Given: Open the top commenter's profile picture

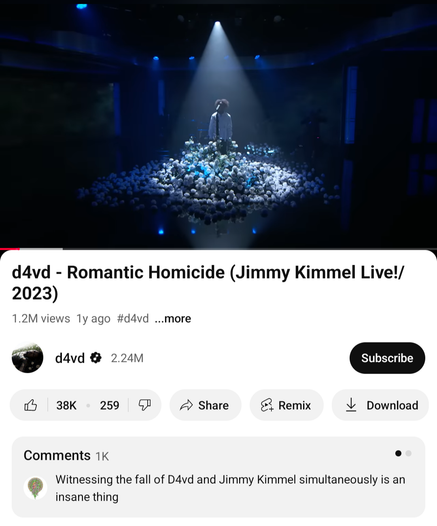Looking at the screenshot, I should point(35,488).
